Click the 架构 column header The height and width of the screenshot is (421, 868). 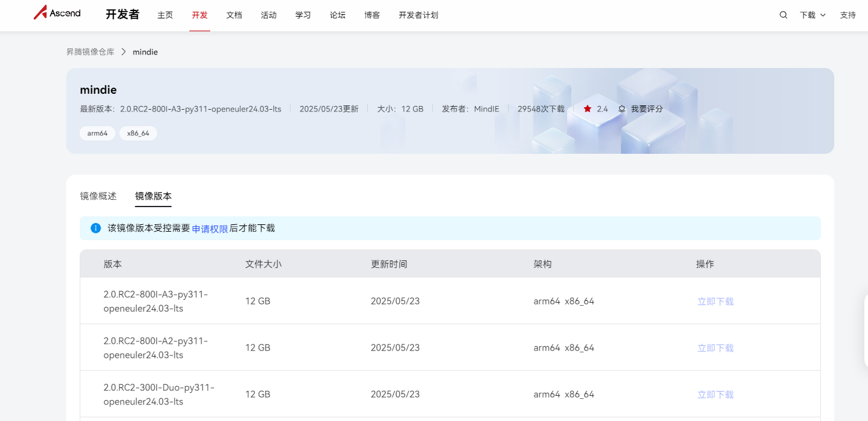[542, 264]
